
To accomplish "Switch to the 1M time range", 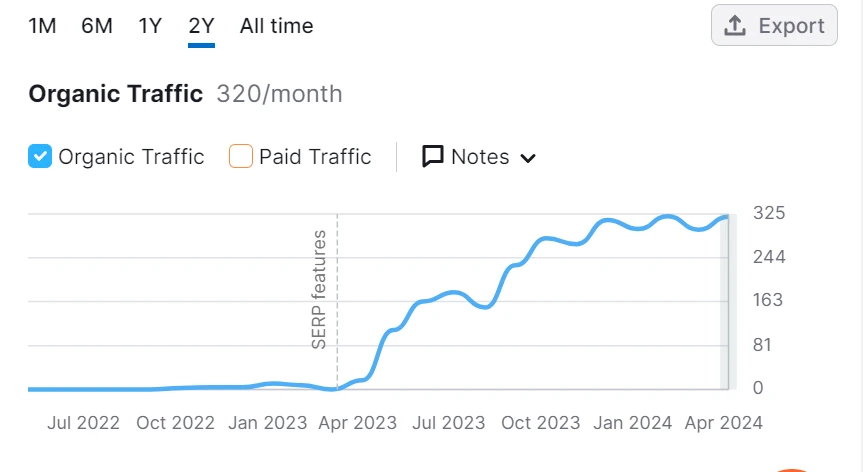I will (42, 26).
